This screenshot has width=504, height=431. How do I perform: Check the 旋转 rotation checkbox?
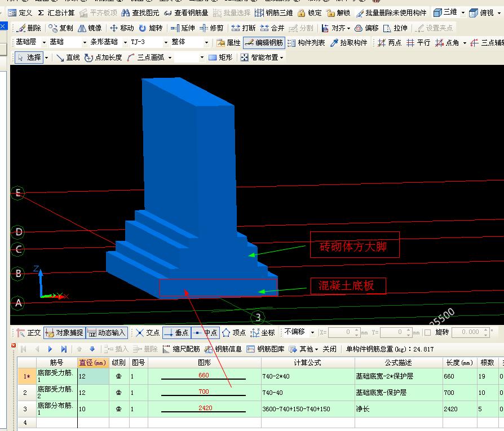point(428,333)
